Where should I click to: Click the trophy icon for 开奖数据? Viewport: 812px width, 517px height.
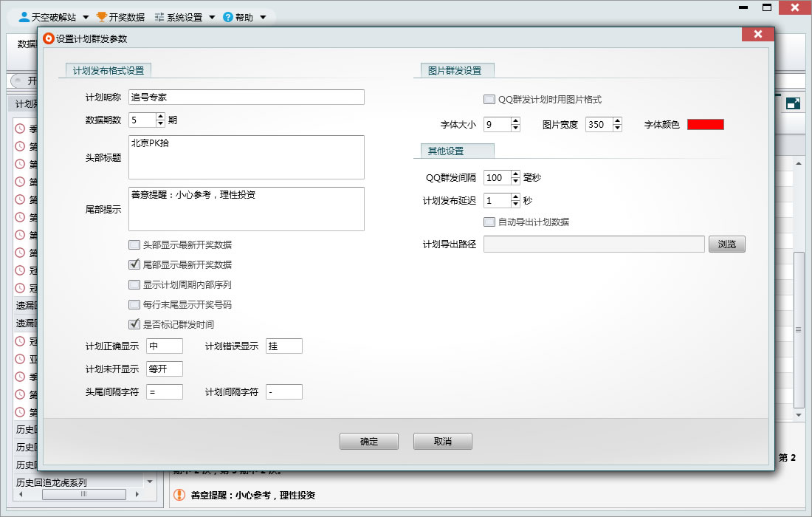[x=101, y=16]
